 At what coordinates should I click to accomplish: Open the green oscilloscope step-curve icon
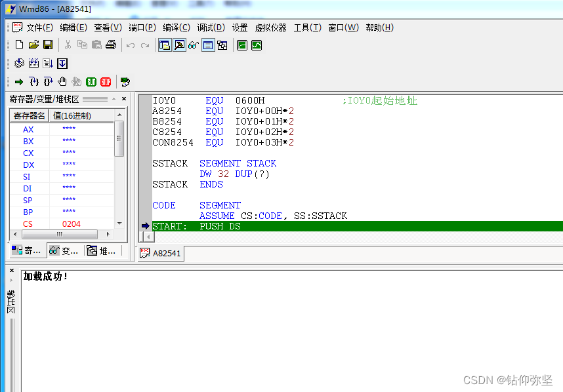tap(242, 45)
